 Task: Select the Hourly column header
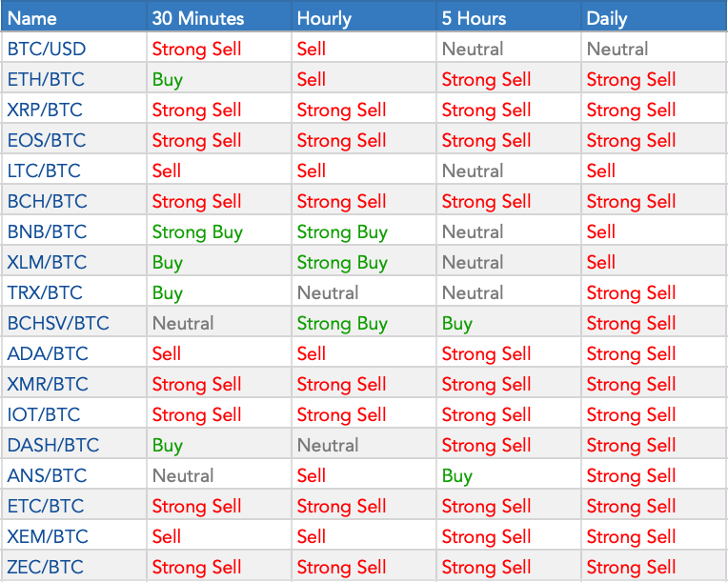pyautogui.click(x=324, y=18)
